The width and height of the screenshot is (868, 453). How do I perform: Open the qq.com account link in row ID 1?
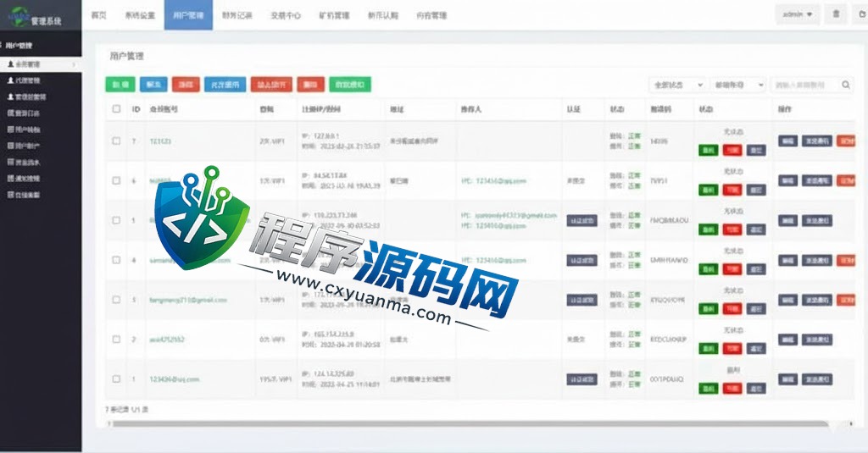(x=175, y=379)
